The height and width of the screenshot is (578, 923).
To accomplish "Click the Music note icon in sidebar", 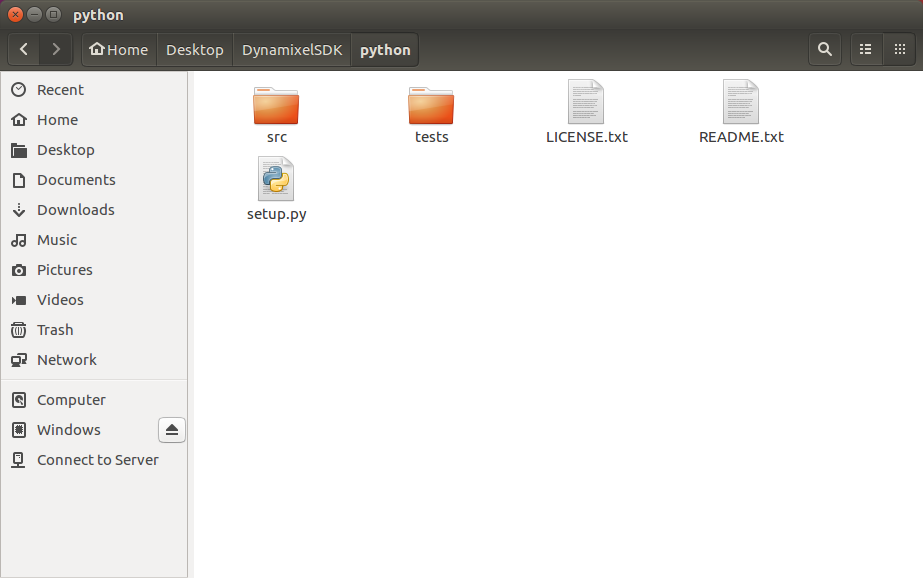I will coord(19,240).
